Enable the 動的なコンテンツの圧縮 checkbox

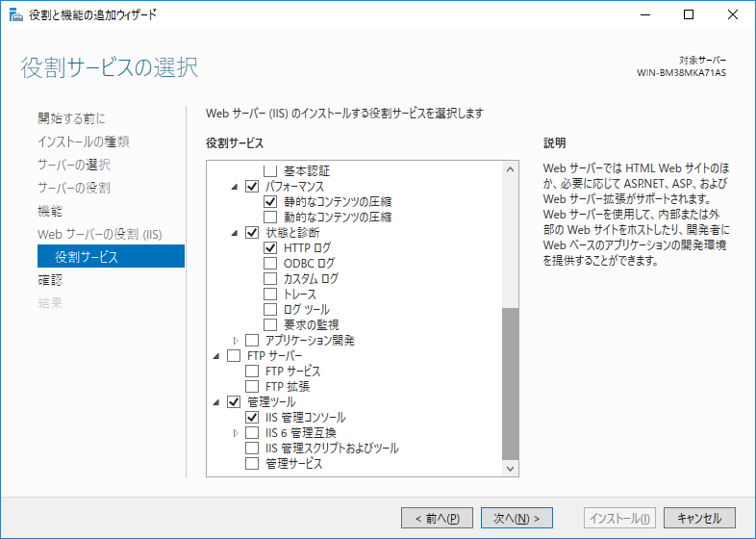[x=270, y=218]
